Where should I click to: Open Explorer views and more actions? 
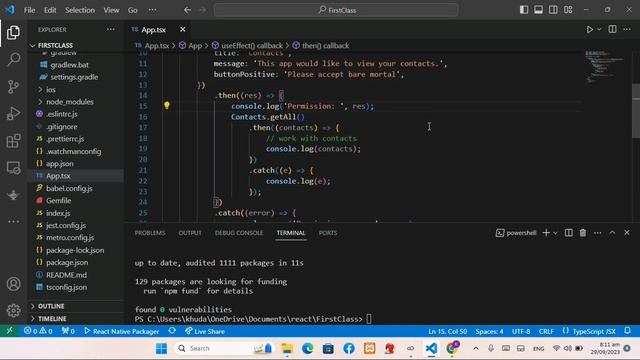point(111,29)
